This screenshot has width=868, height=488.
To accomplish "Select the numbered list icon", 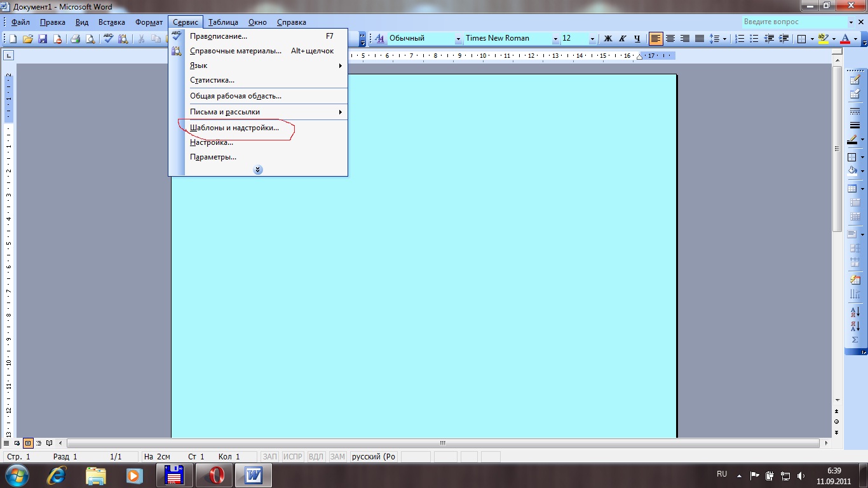I will click(x=740, y=39).
